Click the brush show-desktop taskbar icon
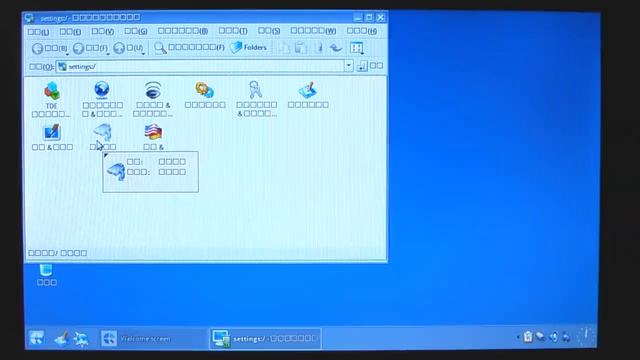Viewport: 640px width, 360px height. [x=61, y=338]
